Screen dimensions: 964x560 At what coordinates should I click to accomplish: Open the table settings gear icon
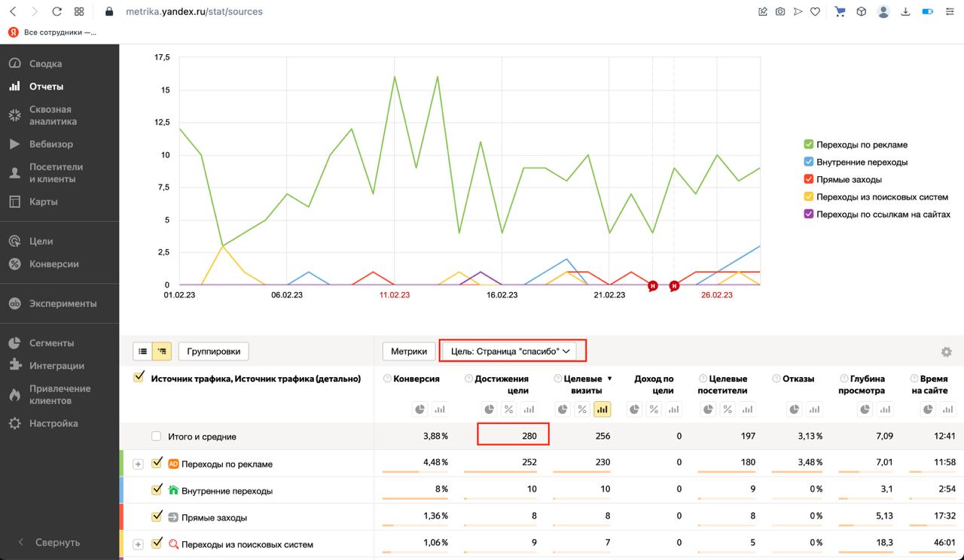(946, 352)
